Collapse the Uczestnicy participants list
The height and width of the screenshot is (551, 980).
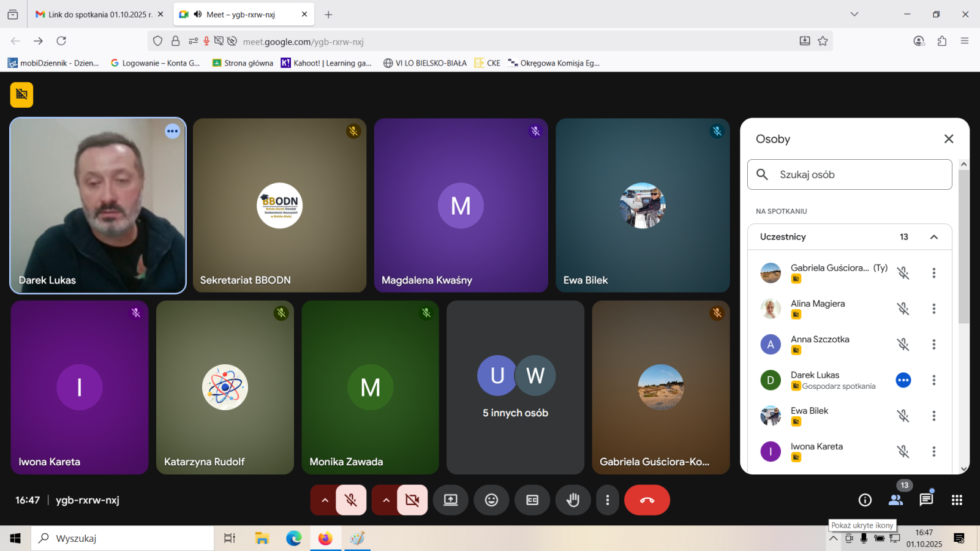[933, 237]
